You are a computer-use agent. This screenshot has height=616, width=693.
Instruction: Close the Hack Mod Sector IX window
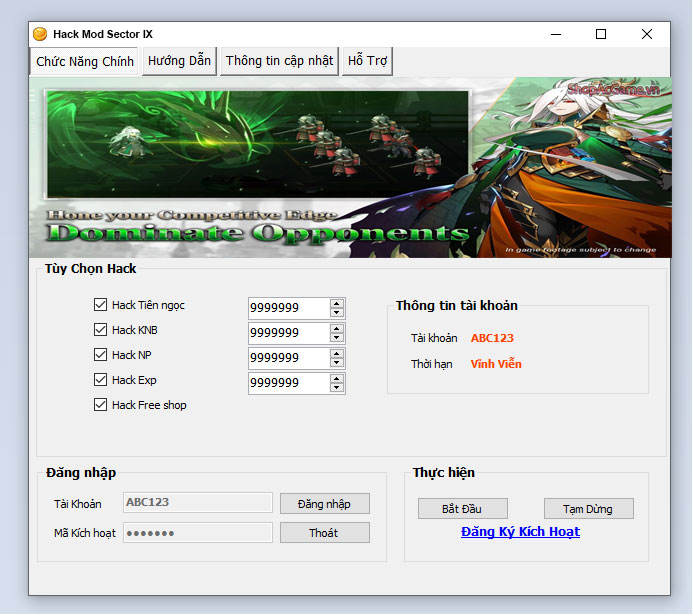tap(647, 34)
